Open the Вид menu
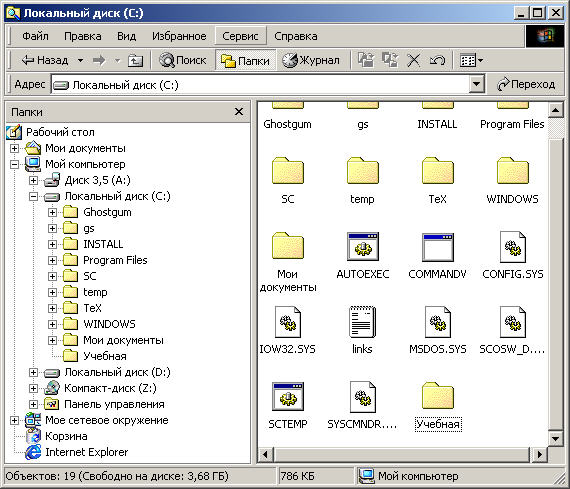This screenshot has width=570, height=489. click(127, 36)
